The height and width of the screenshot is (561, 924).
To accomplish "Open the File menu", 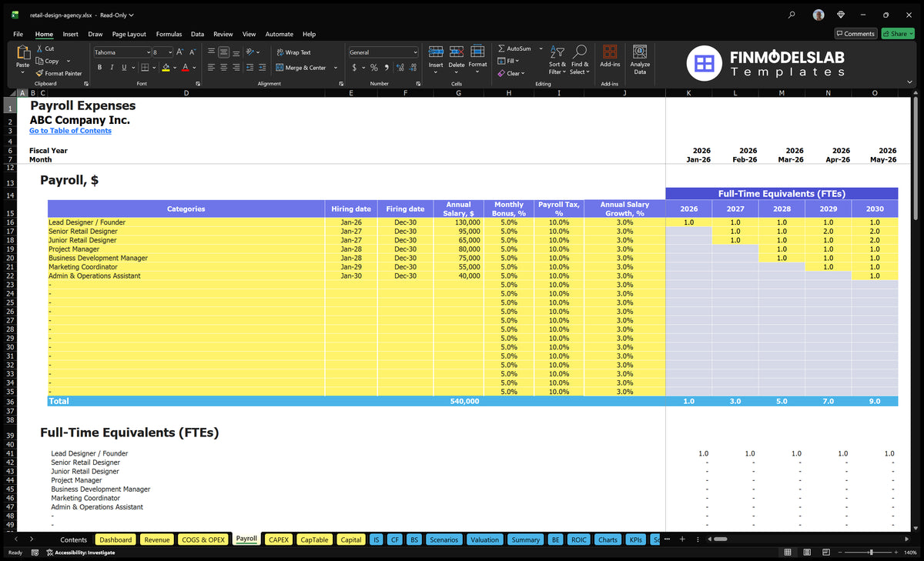I will [x=18, y=34].
